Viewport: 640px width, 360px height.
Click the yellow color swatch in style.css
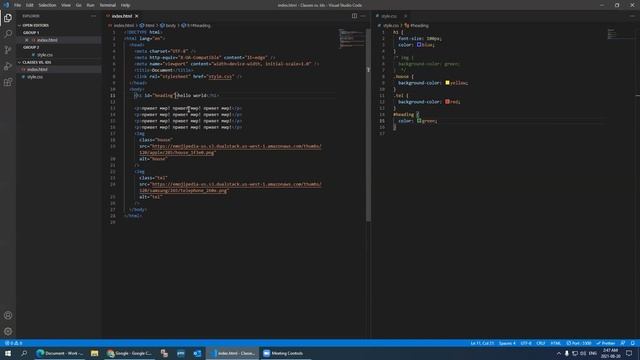447,83
